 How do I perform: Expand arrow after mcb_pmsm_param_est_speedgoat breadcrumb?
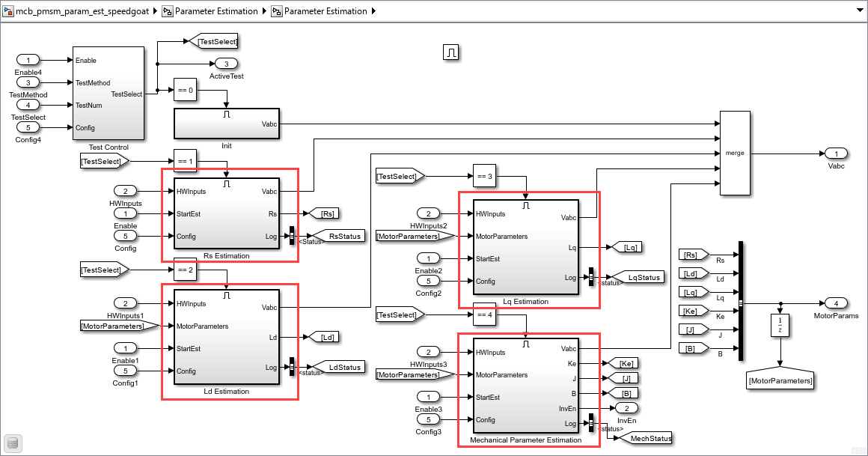tap(156, 11)
